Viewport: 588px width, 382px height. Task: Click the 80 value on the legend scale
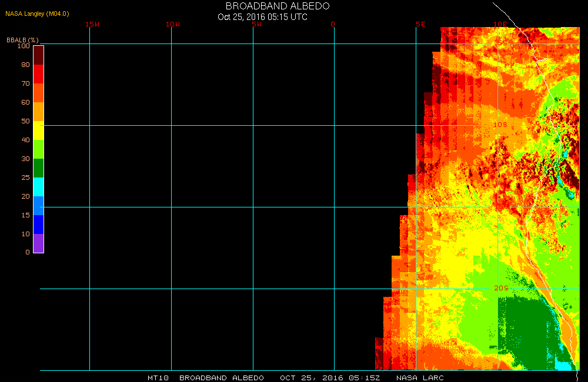pos(25,65)
